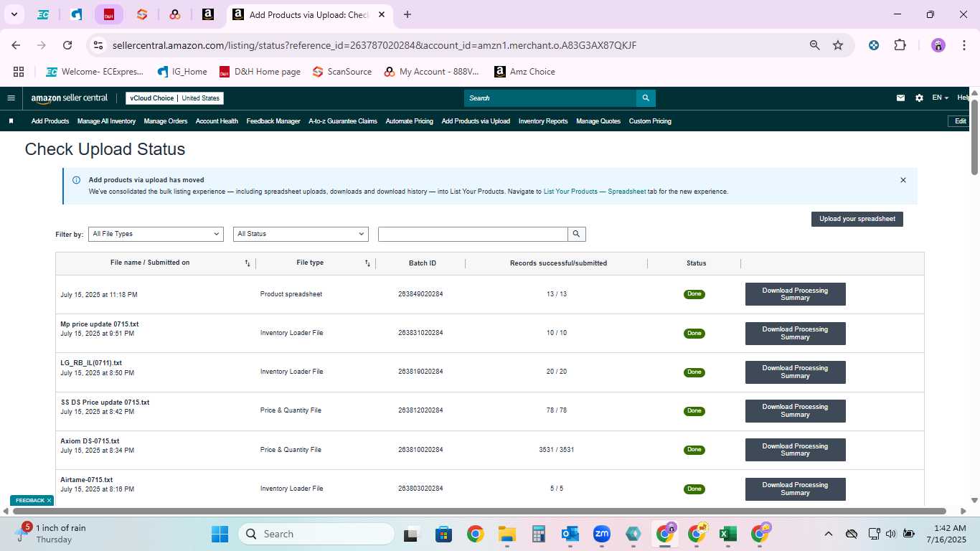Open Automate Pricing nav item
Screen dimensions: 980x551
pos(410,121)
